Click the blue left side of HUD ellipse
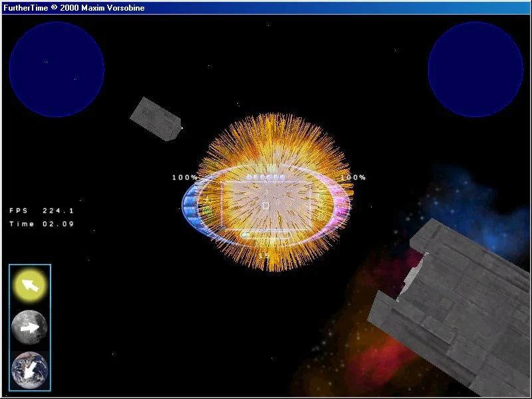 pos(190,205)
